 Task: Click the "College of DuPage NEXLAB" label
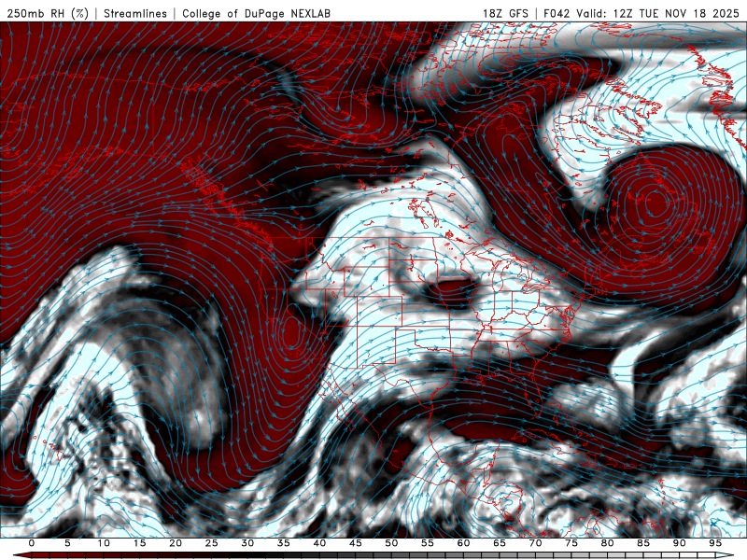point(256,14)
